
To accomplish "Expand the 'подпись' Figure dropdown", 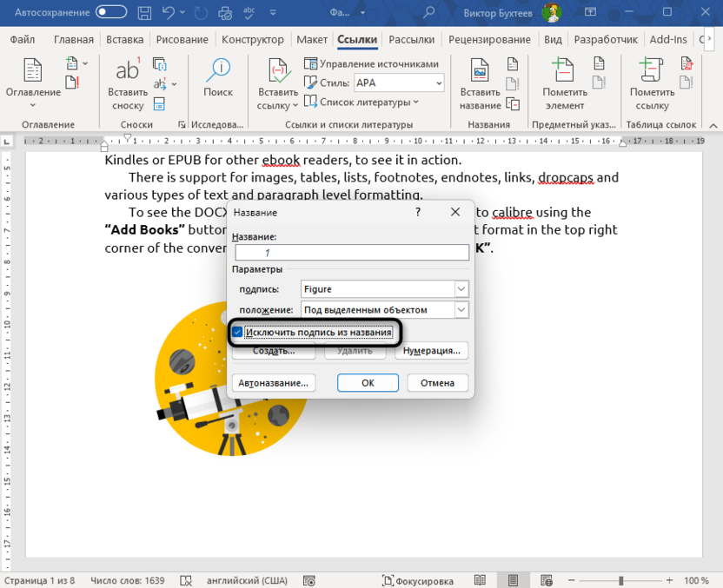I will pyautogui.click(x=461, y=288).
